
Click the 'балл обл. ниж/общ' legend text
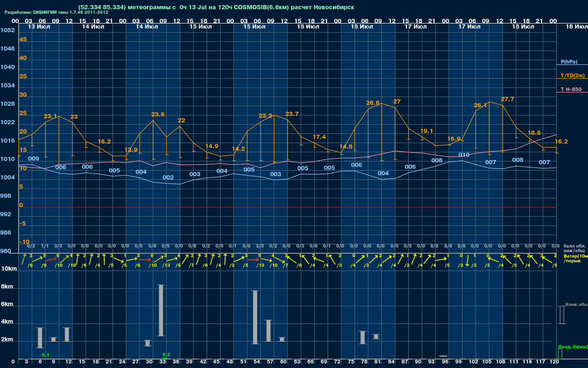(574, 248)
